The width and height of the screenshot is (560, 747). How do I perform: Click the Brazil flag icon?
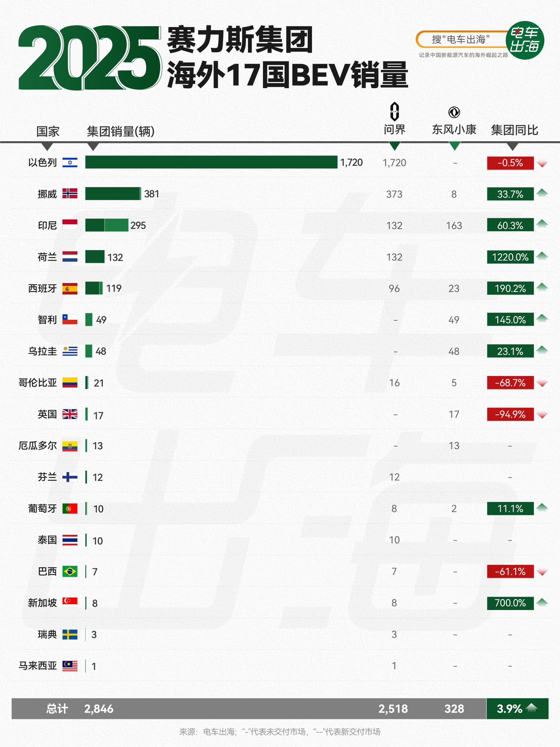click(x=70, y=571)
